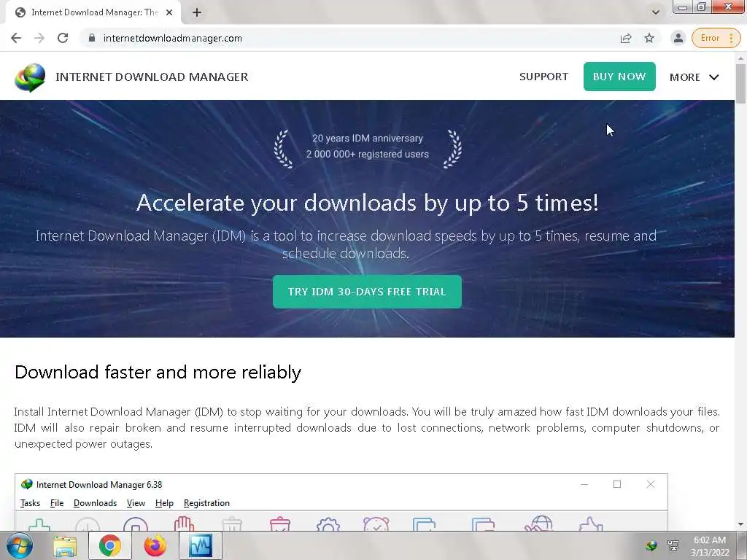Open the SUPPORT page
This screenshot has height=560, width=747.
point(543,77)
